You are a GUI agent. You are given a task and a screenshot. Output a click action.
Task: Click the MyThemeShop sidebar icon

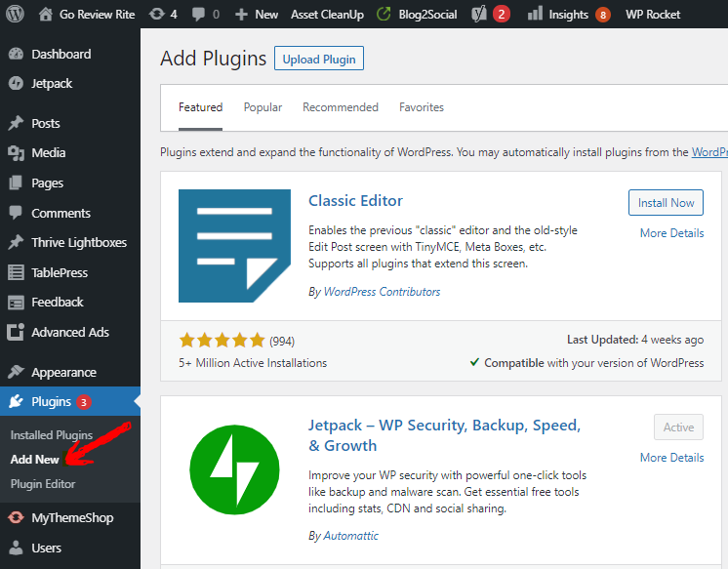click(16, 517)
